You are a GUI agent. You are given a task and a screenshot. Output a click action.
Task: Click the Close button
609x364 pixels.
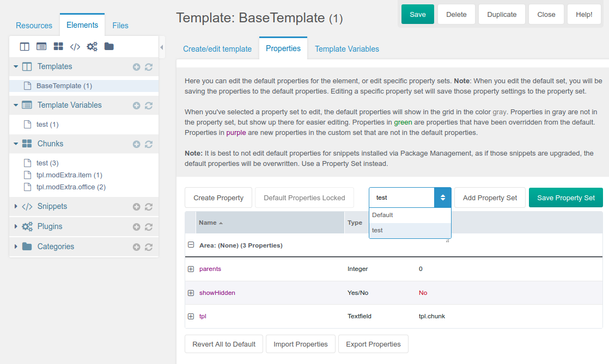pyautogui.click(x=546, y=14)
